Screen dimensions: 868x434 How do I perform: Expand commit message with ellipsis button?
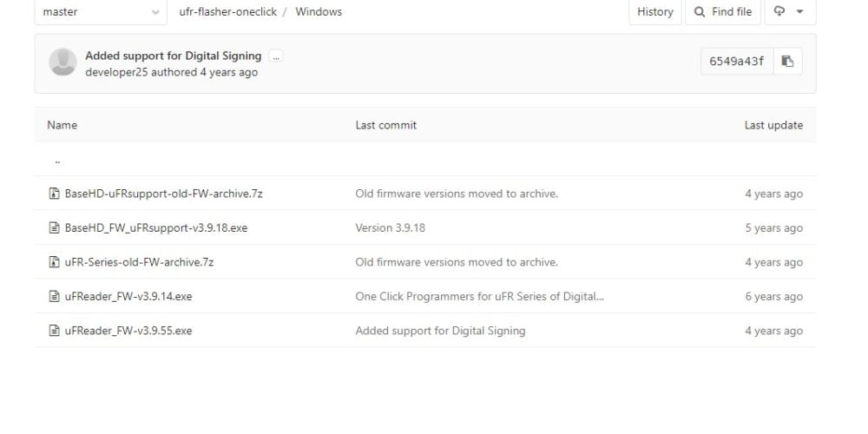click(276, 56)
